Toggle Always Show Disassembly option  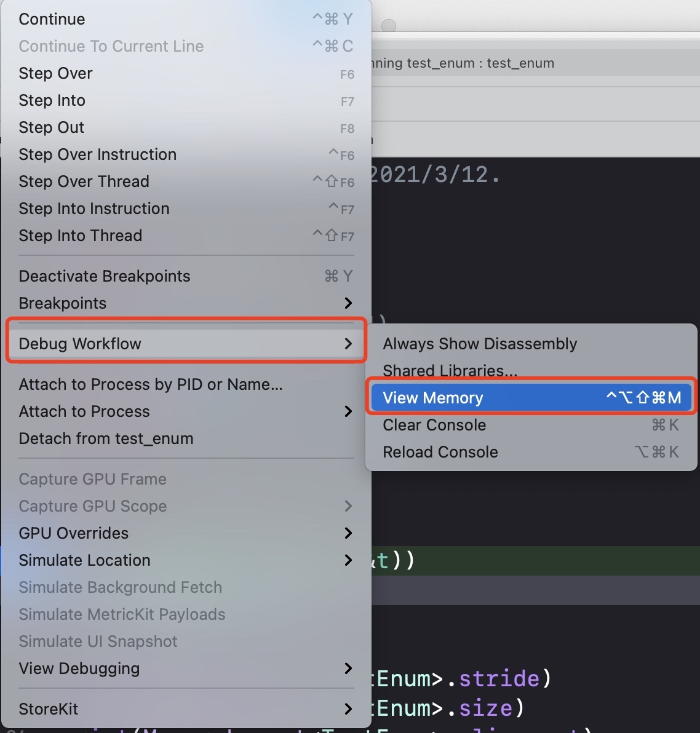pos(531,344)
